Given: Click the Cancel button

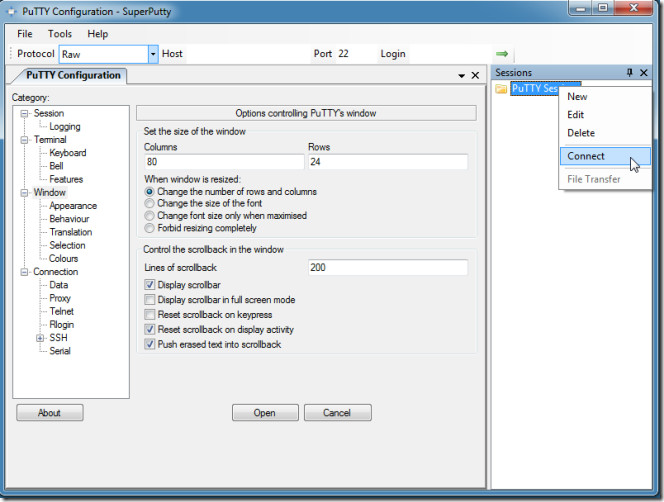Looking at the screenshot, I should (338, 413).
